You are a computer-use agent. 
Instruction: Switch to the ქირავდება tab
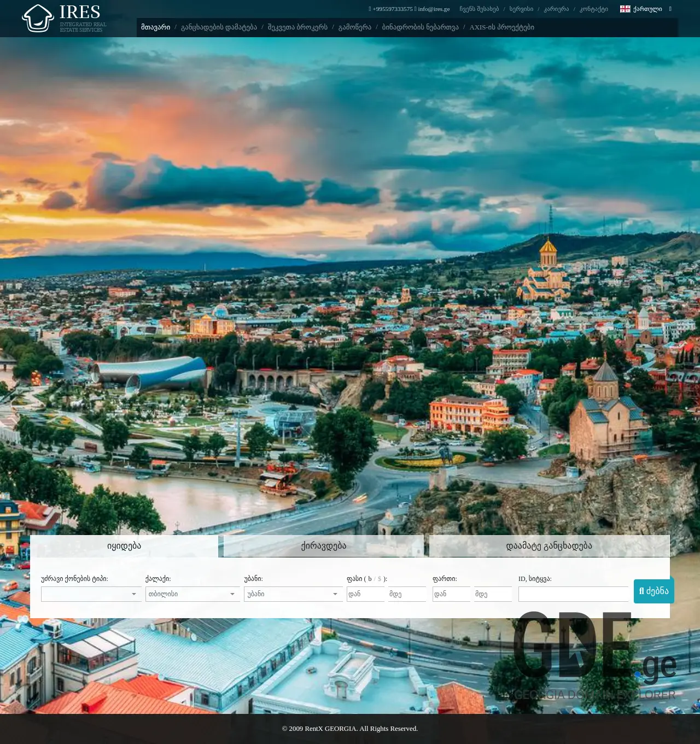click(x=322, y=545)
